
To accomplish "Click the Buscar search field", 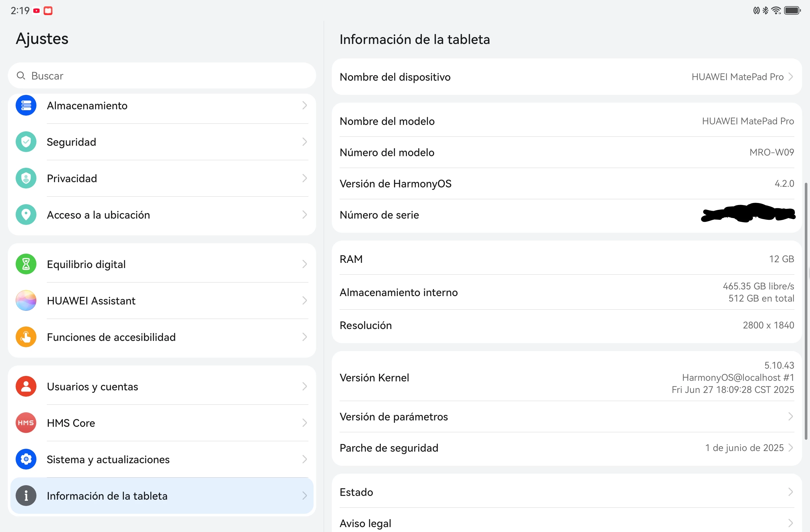I will tap(162, 75).
